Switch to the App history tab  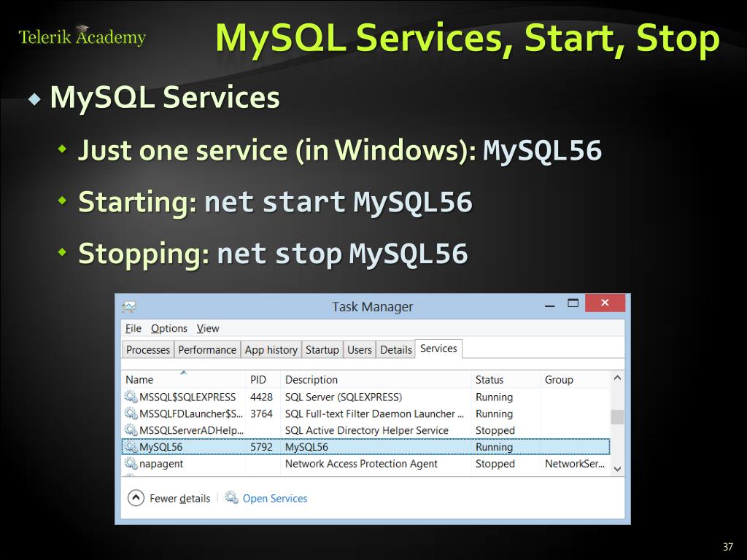click(x=271, y=349)
